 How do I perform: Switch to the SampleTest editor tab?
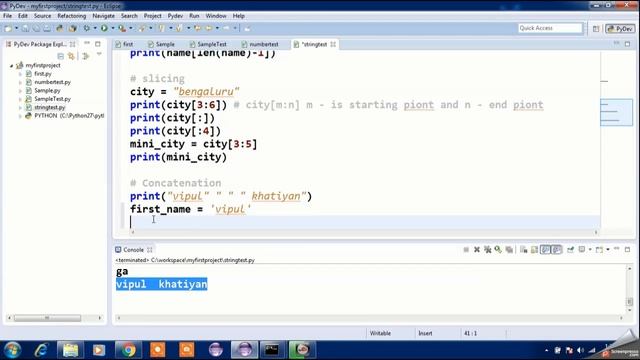208,44
